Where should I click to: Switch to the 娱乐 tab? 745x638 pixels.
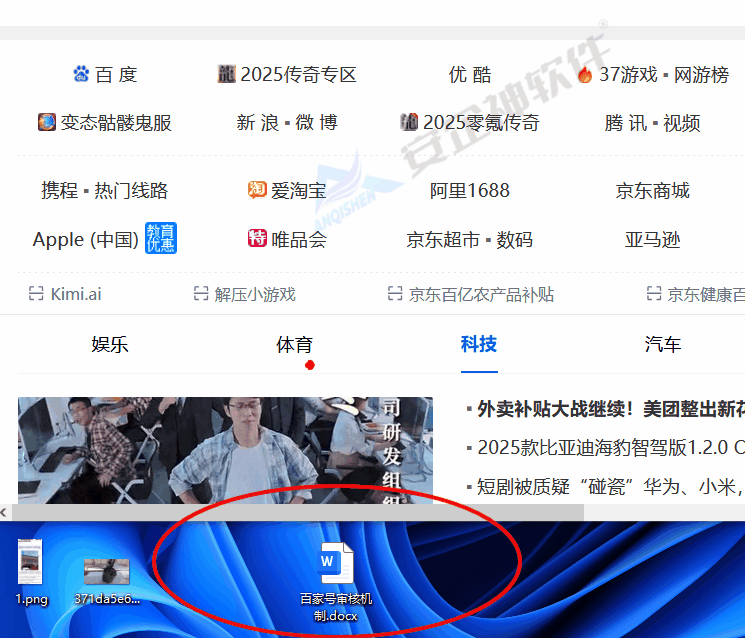point(110,344)
